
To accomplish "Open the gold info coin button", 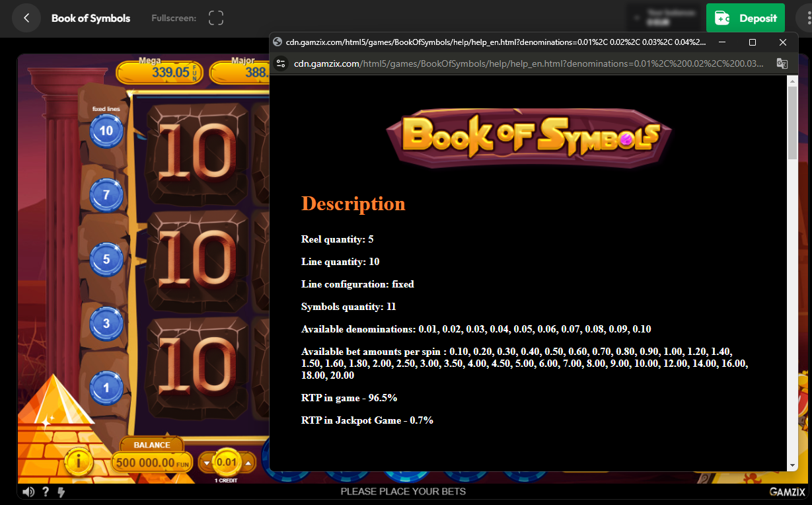I will pos(78,462).
